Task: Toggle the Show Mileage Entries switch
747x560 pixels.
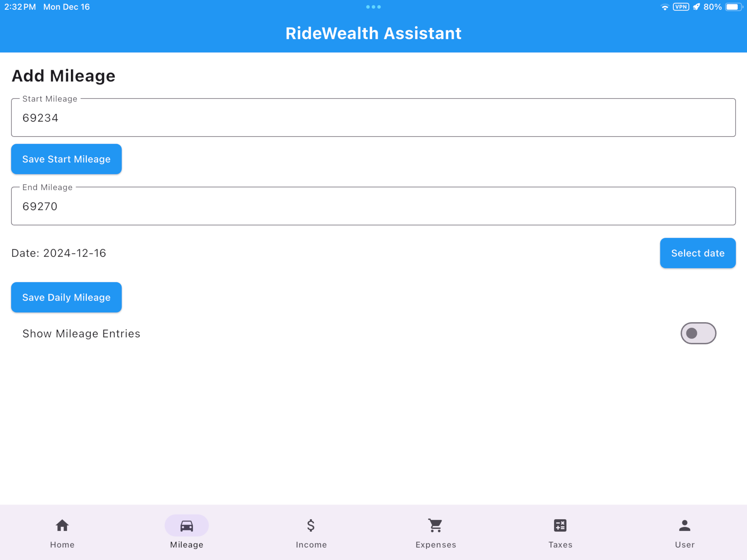Action: point(698,333)
